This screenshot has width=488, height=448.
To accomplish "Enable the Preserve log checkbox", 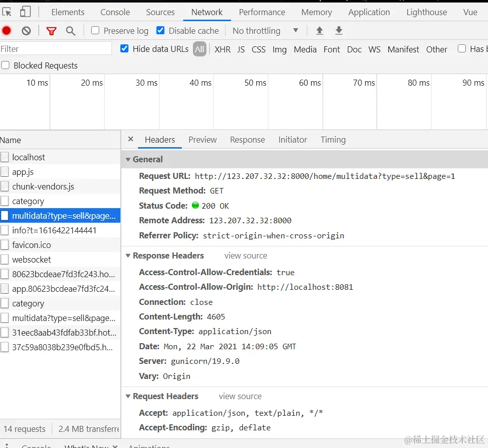I will coord(95,30).
